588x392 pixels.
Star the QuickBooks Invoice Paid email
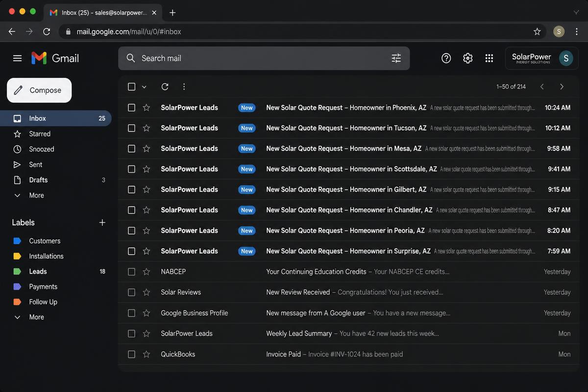[146, 354]
